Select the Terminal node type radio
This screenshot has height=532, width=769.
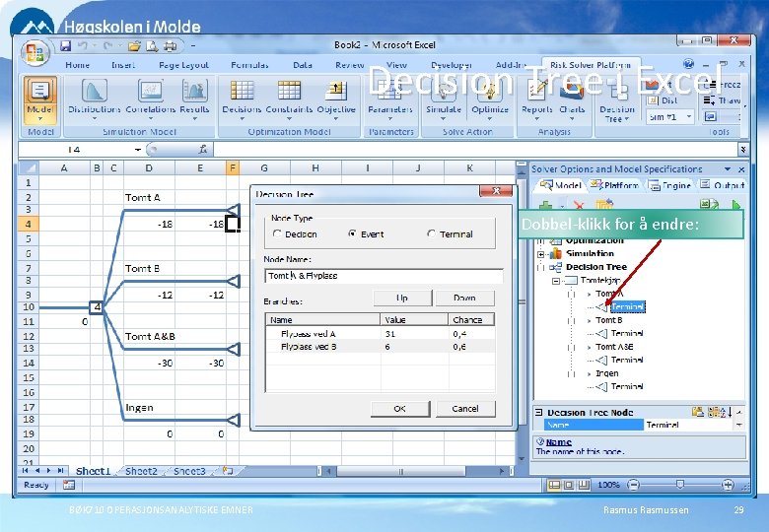(x=431, y=233)
